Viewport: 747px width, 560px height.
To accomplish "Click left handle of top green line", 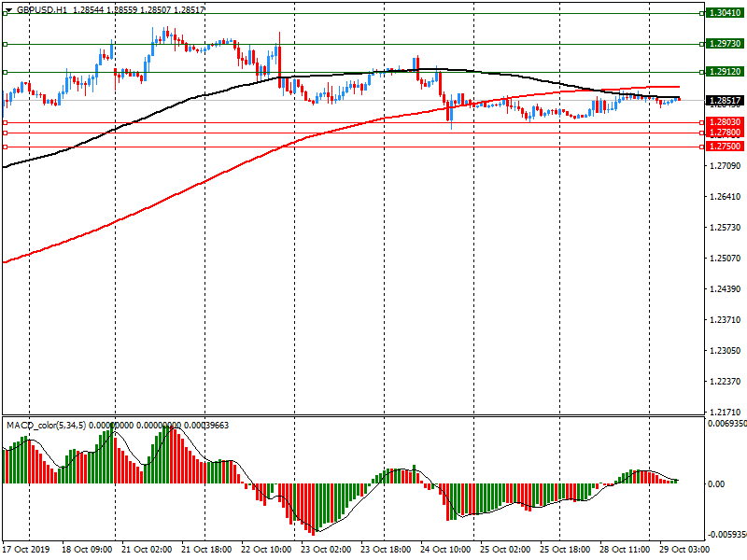I will click(5, 13).
